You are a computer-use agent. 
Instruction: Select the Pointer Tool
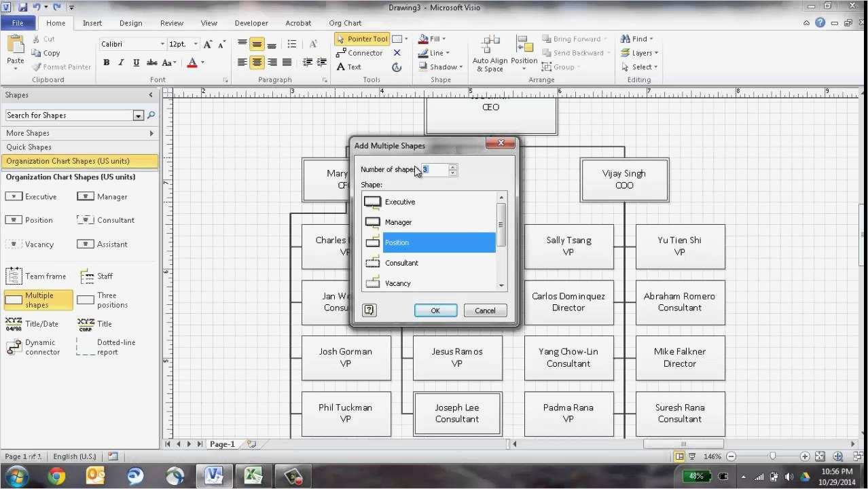pyautogui.click(x=363, y=39)
